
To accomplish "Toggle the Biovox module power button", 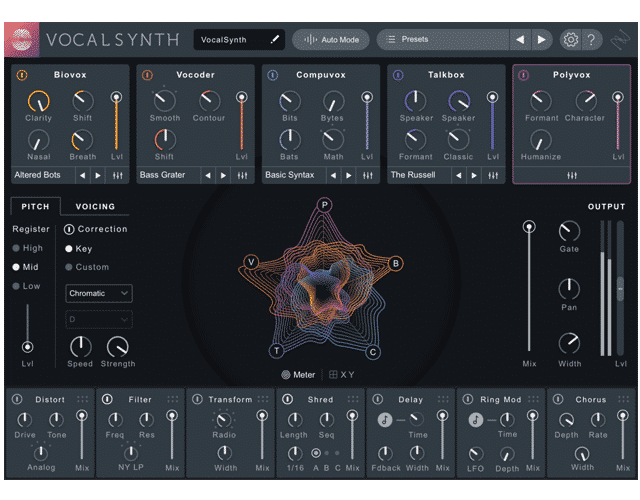I will tap(22, 75).
